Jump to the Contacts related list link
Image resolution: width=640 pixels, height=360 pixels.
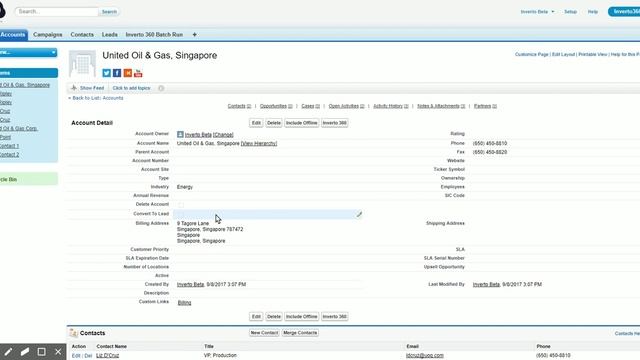pos(239,106)
